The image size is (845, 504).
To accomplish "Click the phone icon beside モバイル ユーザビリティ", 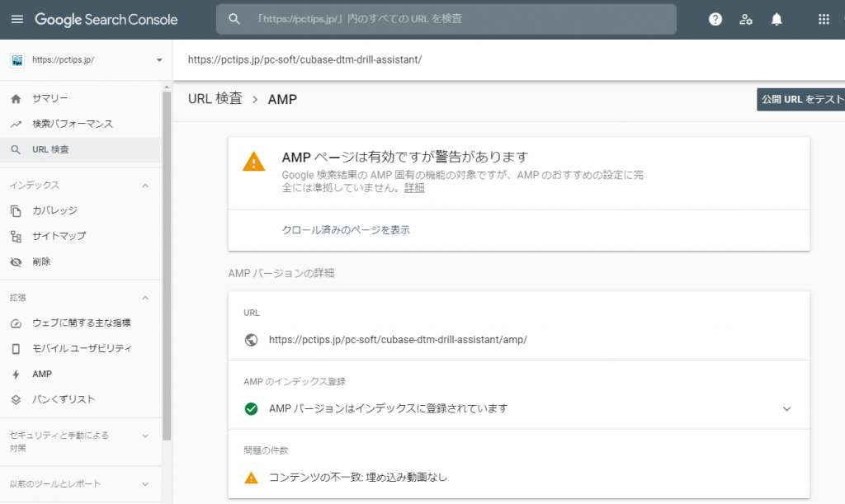I will tap(17, 349).
